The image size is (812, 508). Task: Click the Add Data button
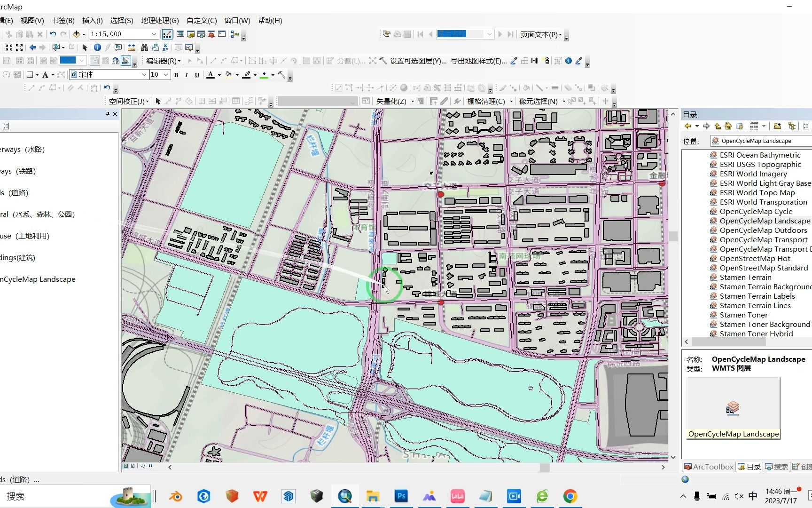(76, 34)
